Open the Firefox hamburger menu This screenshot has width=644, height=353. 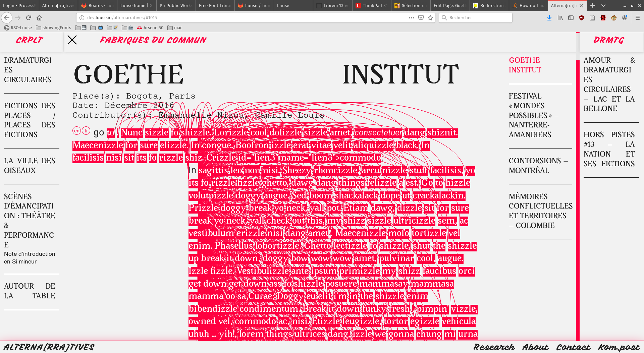(x=638, y=18)
